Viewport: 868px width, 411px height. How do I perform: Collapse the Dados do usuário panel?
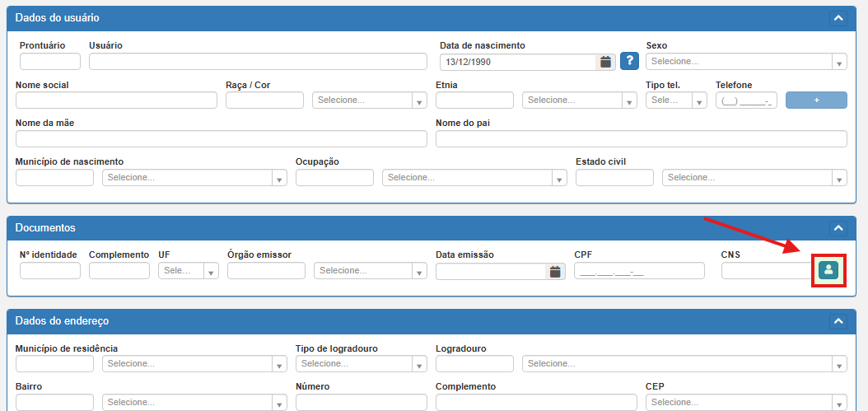point(838,17)
